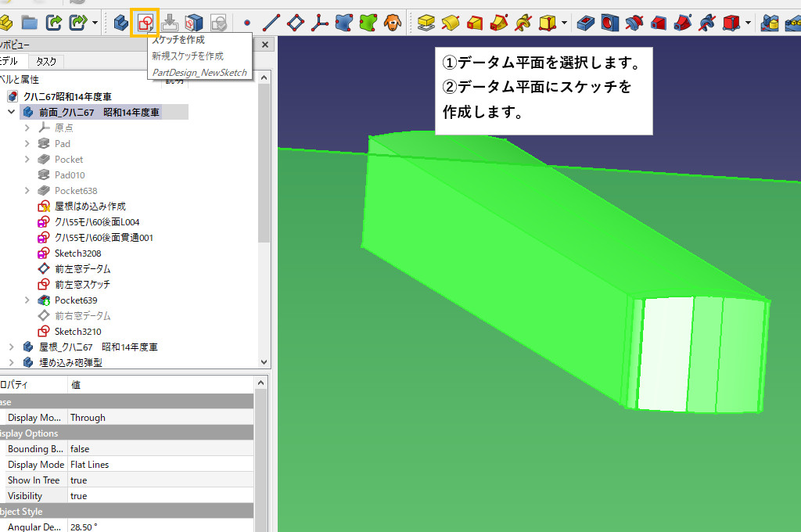The image size is (801, 532).
Task: Collapse the 前面_クハ二67 昭和14年度車 body
Action: [11, 112]
